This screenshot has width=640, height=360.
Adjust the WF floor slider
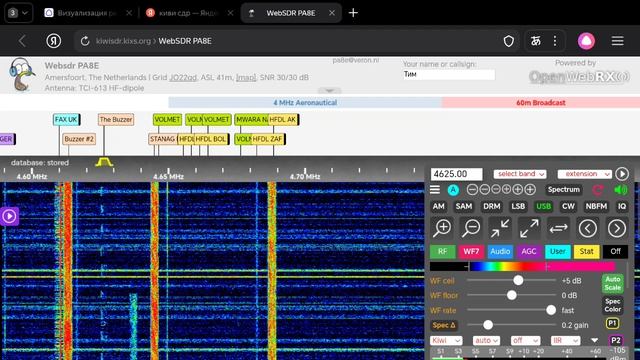click(511, 295)
